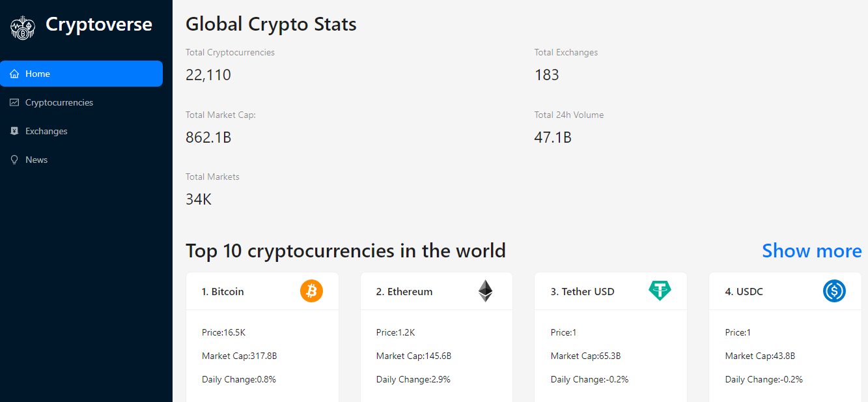Click the Total Cryptocurrencies label
The height and width of the screenshot is (402, 868).
230,52
